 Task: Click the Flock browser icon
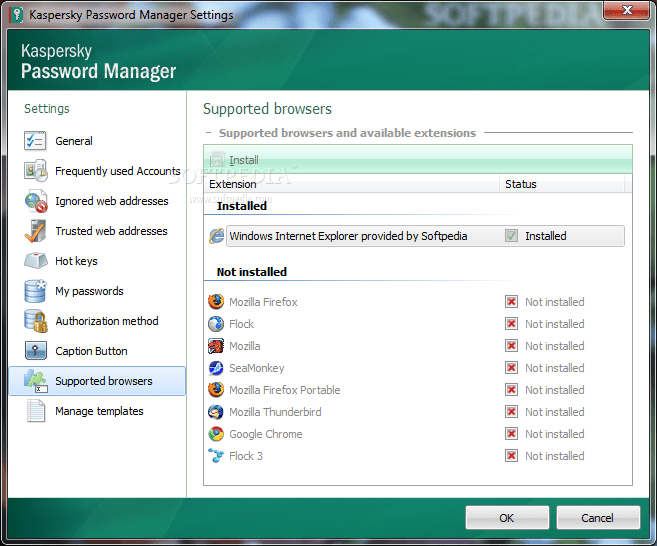[216, 324]
